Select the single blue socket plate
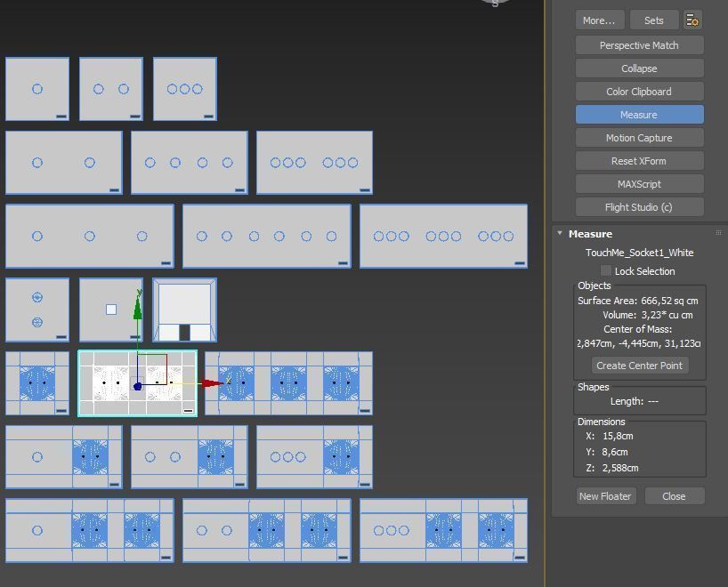 point(37,383)
